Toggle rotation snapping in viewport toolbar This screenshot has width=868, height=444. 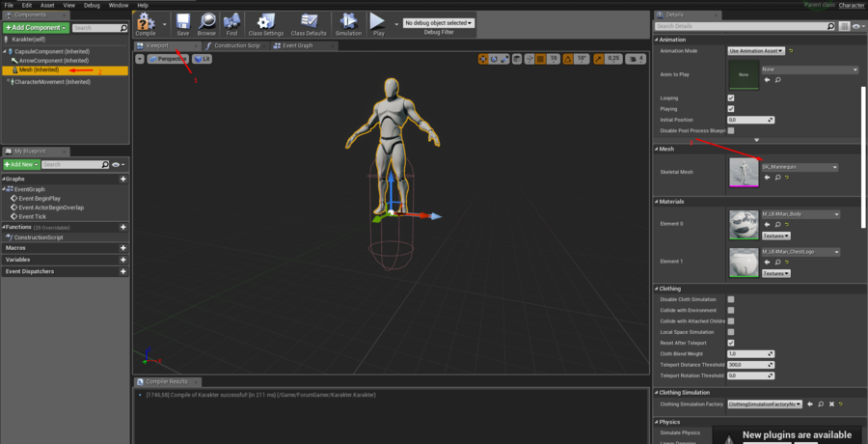tap(568, 59)
